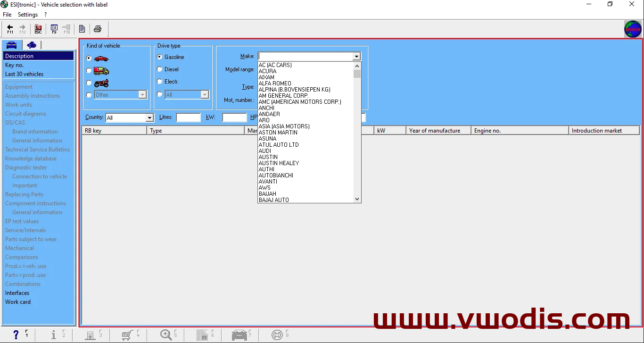
Task: Select the motorcycle vehicle radio button
Action: pyautogui.click(x=89, y=83)
